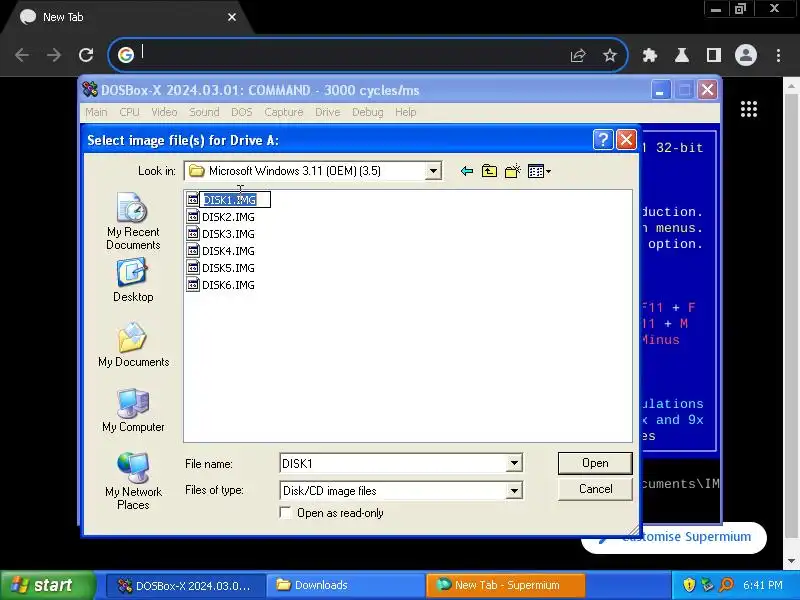
Task: Toggle the browser side panel
Action: [714, 55]
